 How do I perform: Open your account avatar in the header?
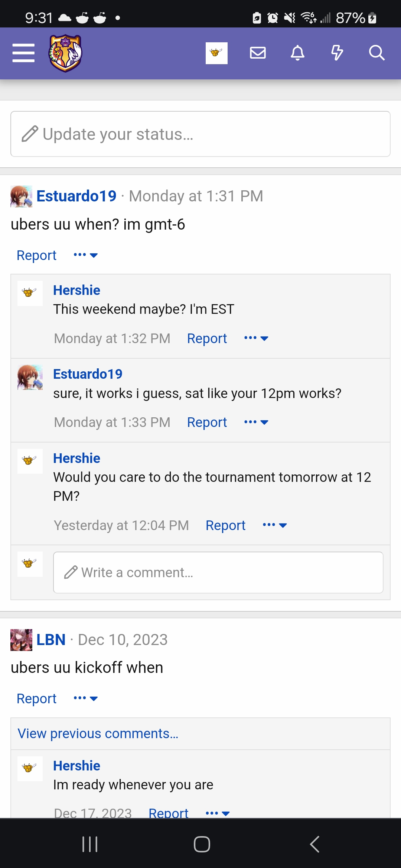click(216, 53)
